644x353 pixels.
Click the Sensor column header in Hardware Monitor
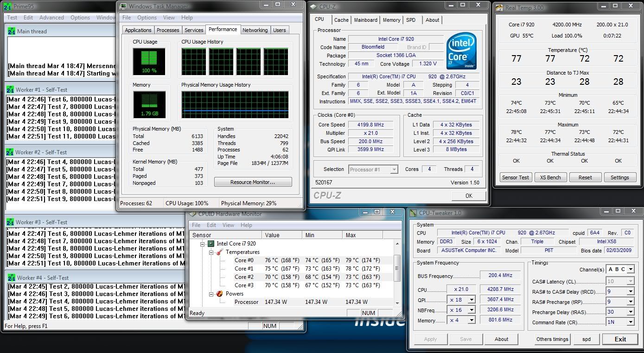click(x=226, y=235)
